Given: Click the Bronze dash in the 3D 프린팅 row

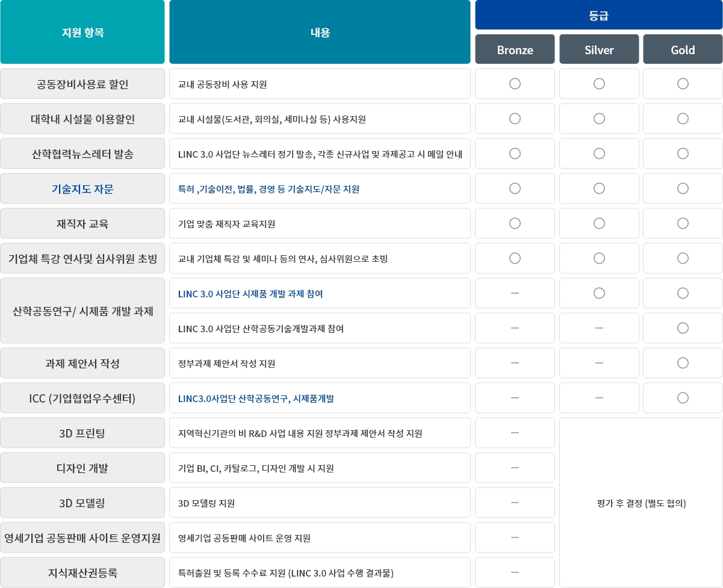Looking at the screenshot, I should point(515,433).
